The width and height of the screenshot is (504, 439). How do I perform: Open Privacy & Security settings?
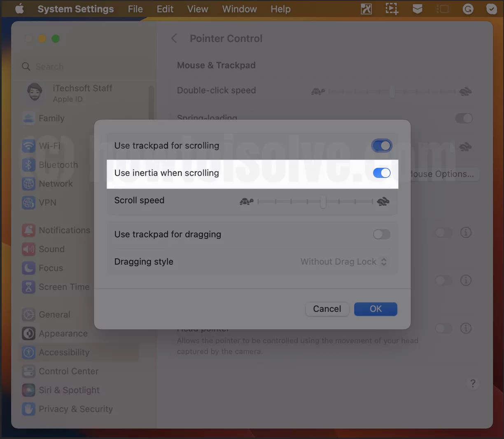pos(76,409)
